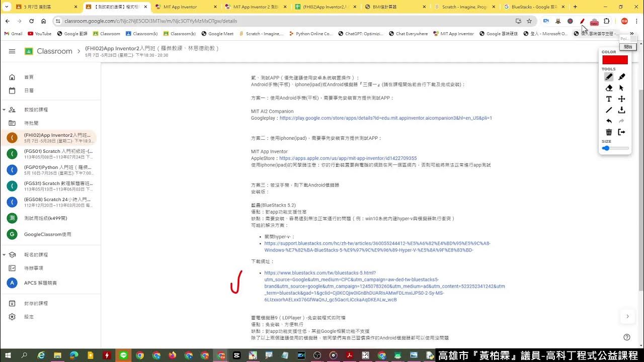Image resolution: width=644 pixels, height=362 pixels.
Task: Open Windows Start menu
Action: tap(9, 355)
